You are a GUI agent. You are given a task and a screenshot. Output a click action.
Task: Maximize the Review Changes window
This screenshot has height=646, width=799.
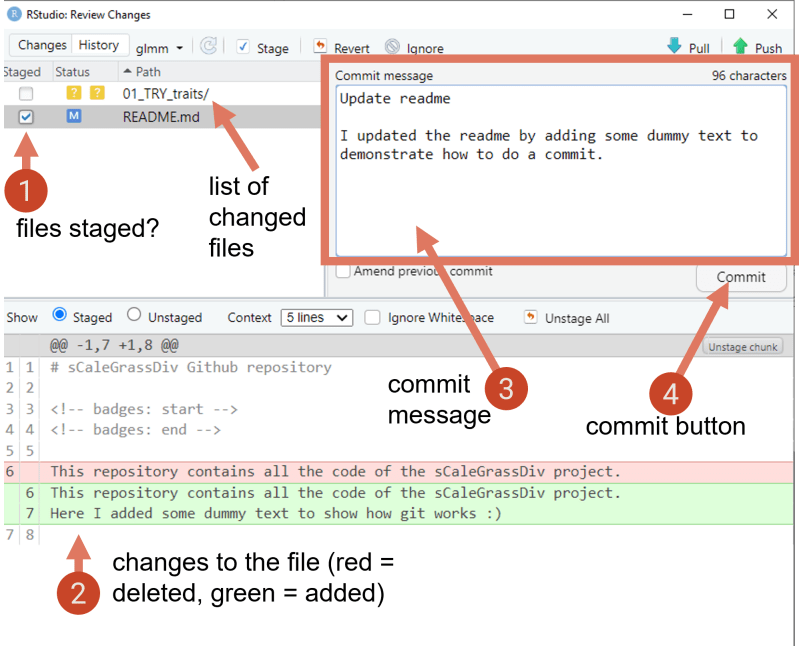click(x=729, y=14)
